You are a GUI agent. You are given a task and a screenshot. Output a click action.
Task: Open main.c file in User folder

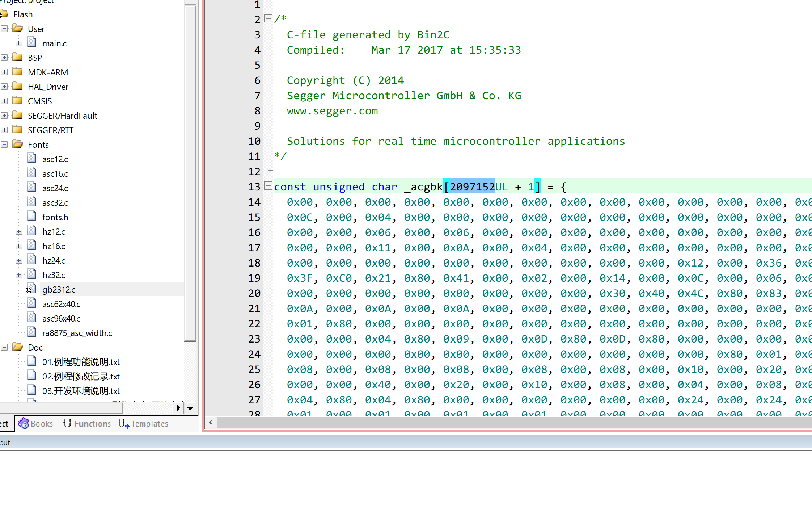point(54,43)
